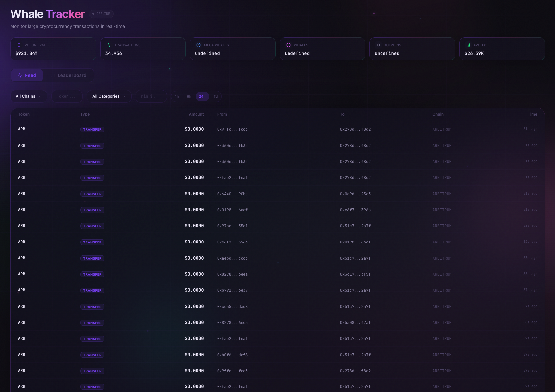
Task: Click the waveform icon inside the Feed button
Action: tap(20, 75)
